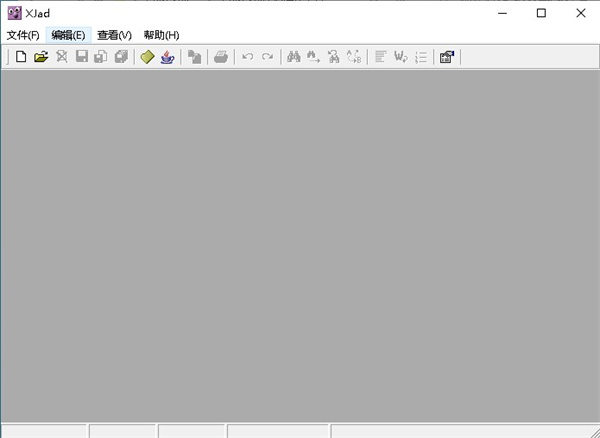Open the 文件(F) menu
600x438 pixels.
click(x=23, y=35)
